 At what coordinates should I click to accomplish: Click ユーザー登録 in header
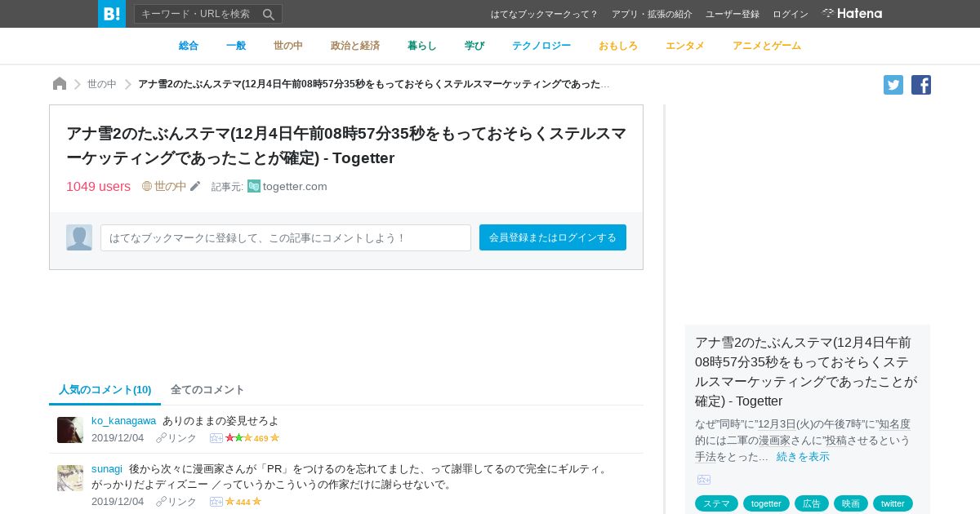(733, 14)
